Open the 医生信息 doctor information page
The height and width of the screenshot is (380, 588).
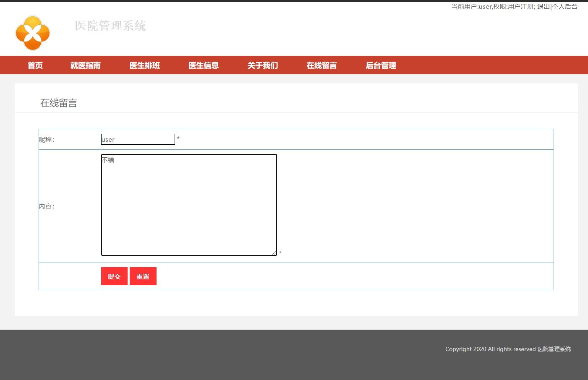click(203, 65)
